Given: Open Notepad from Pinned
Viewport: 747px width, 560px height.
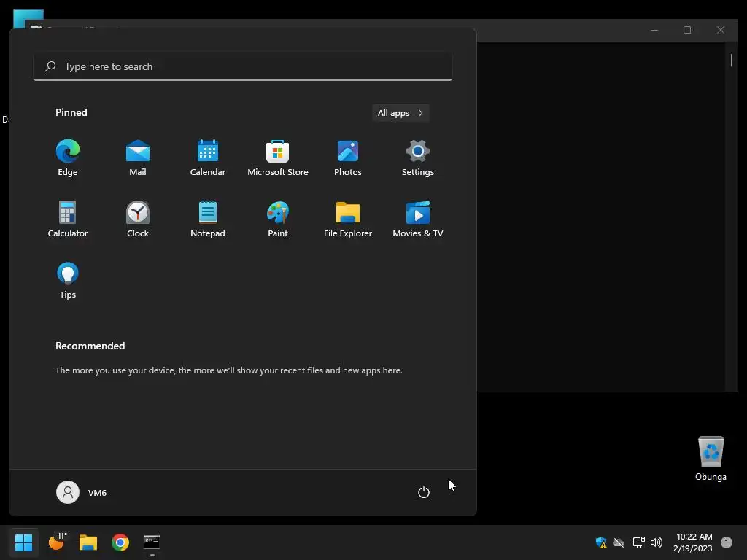Looking at the screenshot, I should pos(208,219).
